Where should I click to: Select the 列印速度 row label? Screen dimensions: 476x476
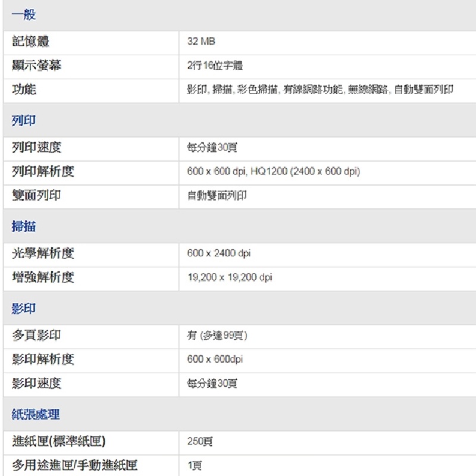coord(37,148)
